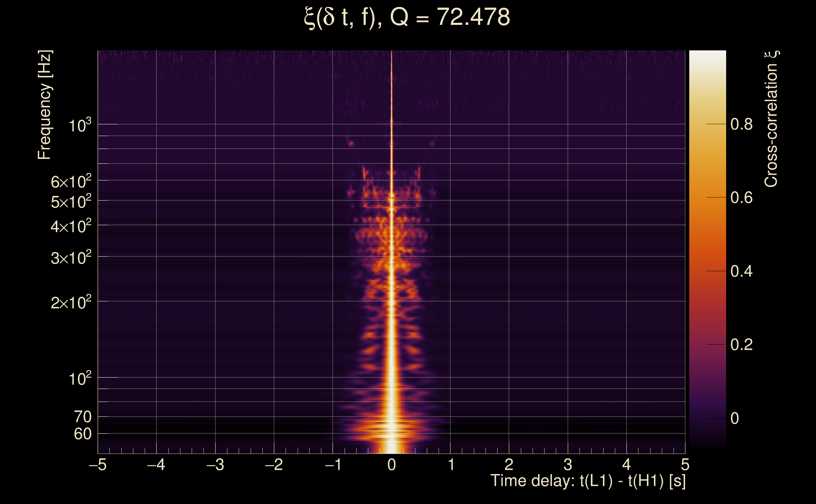Screen dimensions: 816x504
Task: Click the 0.6 tick label on colorbar
Action: click(741, 198)
